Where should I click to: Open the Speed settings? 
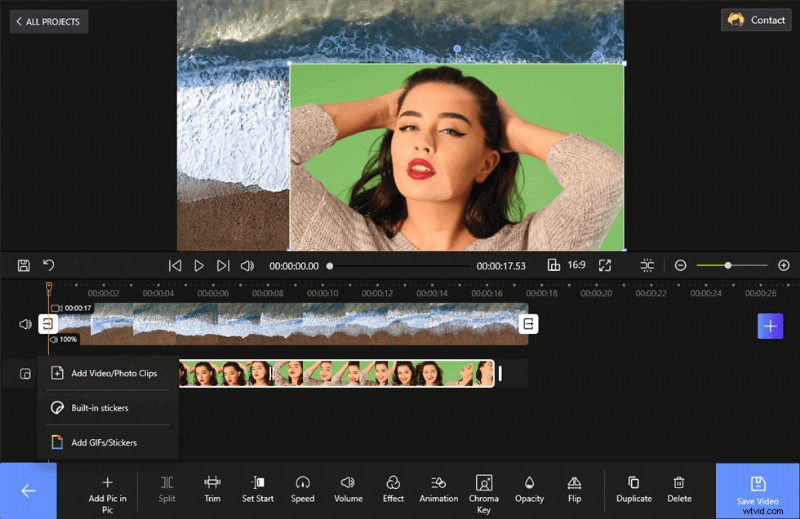(x=303, y=489)
